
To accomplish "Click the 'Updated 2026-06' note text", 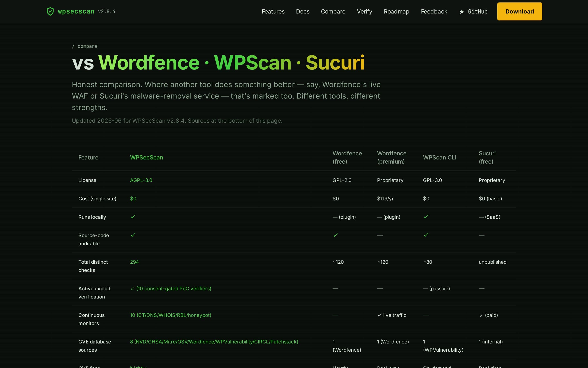I will tap(177, 121).
